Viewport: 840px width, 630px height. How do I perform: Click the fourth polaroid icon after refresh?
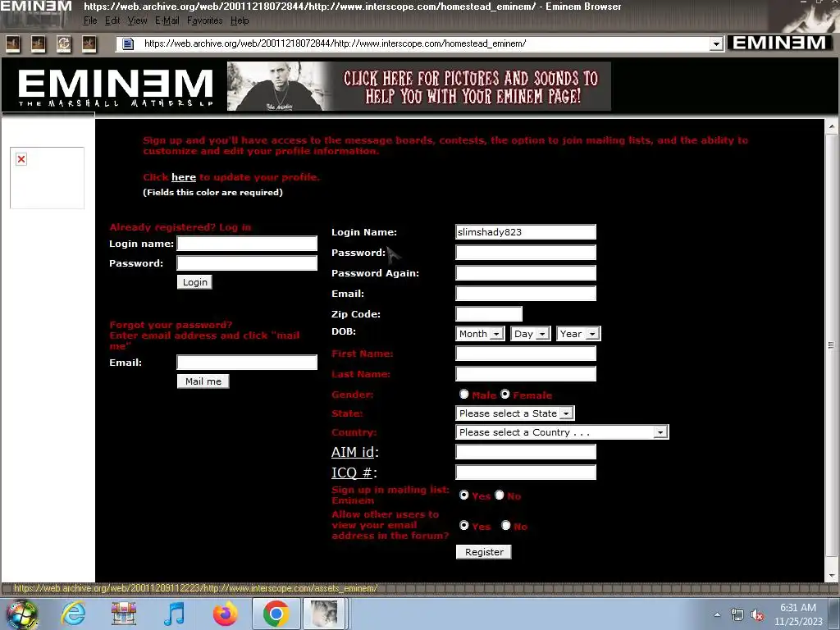(89, 43)
